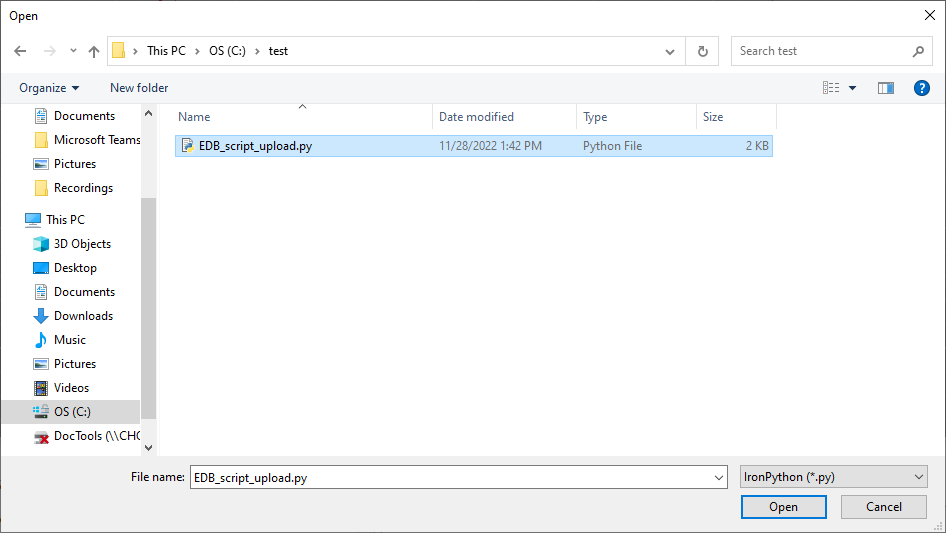Sort by Date modified column
The image size is (946, 533).
(x=504, y=116)
